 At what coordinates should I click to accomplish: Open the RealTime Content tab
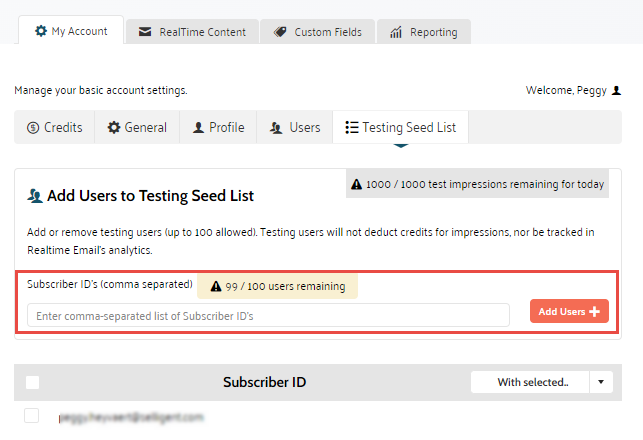(192, 32)
